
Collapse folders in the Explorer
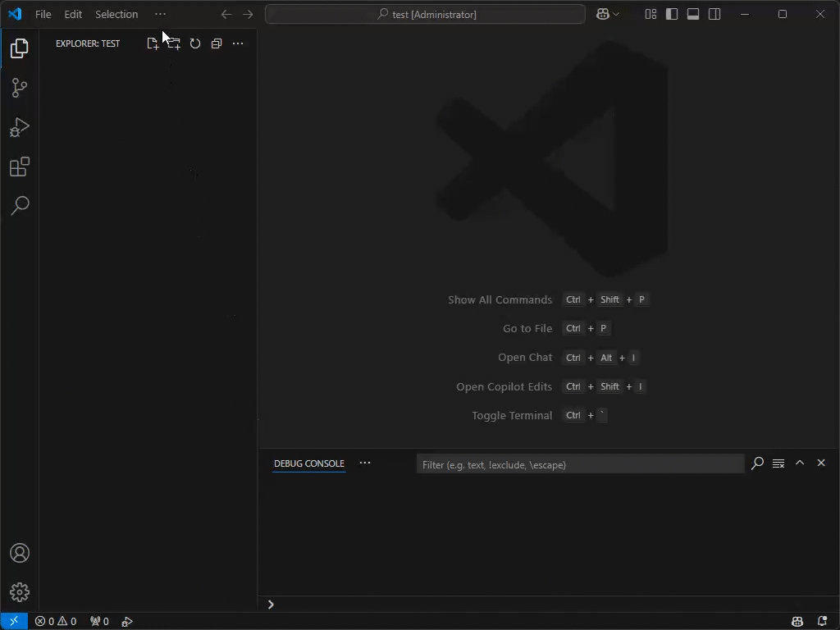tap(216, 43)
